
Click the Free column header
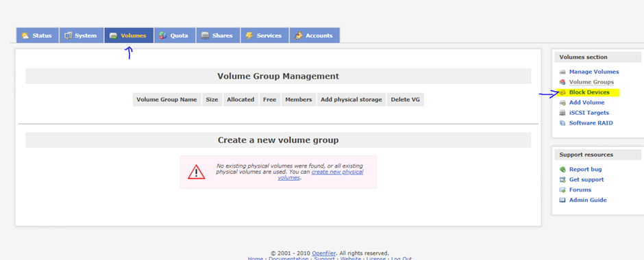270,100
